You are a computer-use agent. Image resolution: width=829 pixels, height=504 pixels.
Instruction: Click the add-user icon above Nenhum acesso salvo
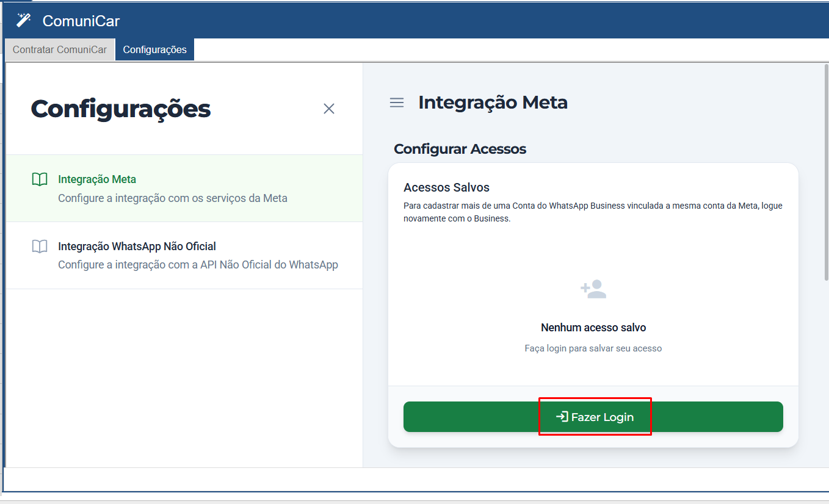(x=593, y=289)
